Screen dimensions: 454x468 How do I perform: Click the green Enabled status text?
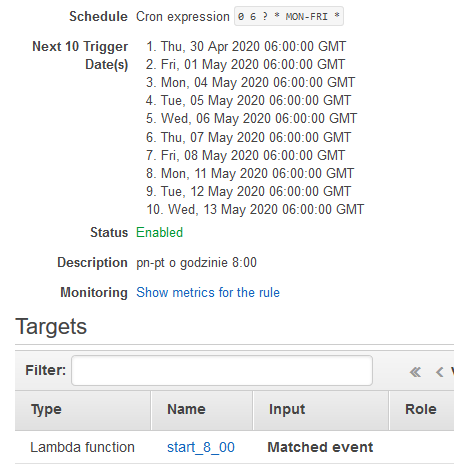click(159, 232)
